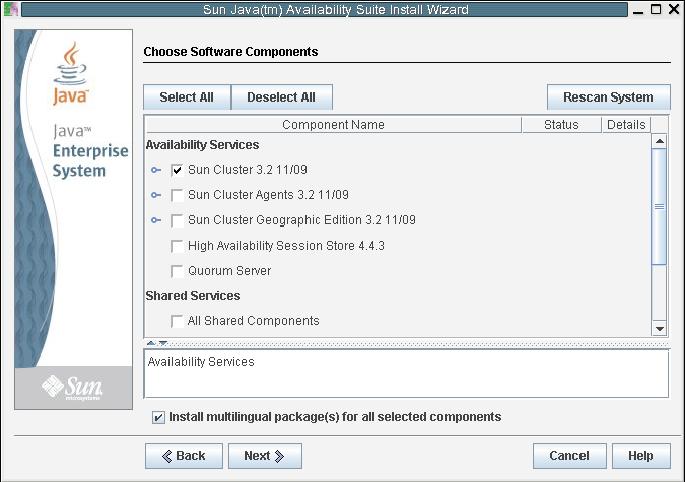685x482 pixels.
Task: Check the All Shared Components checkbox
Action: point(177,321)
